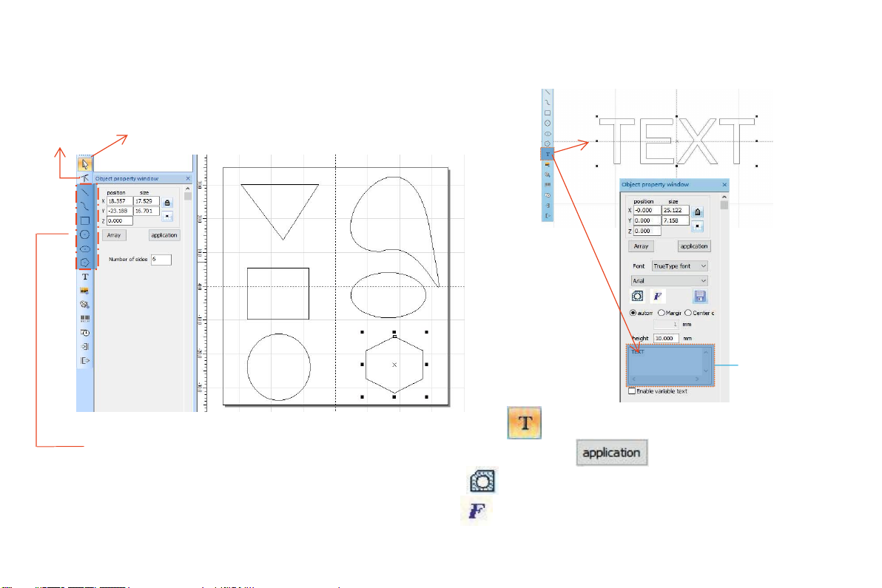The image size is (882, 588).
Task: Click Number of sides field showing 6
Action: (x=161, y=259)
